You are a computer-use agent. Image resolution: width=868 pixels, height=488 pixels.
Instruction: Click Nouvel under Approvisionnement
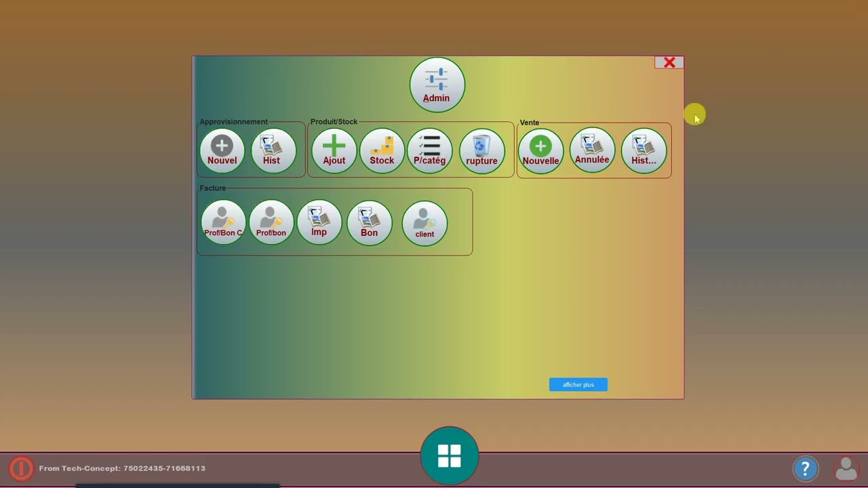coord(222,150)
